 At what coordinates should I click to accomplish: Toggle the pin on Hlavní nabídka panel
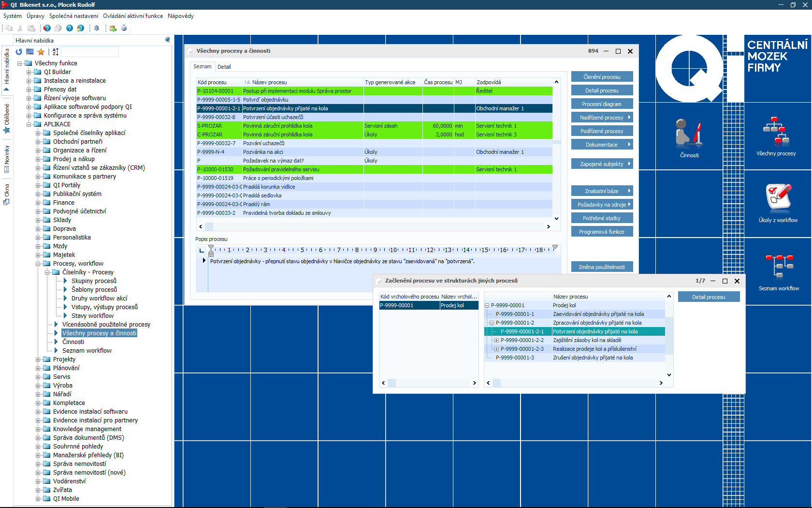[x=168, y=40]
